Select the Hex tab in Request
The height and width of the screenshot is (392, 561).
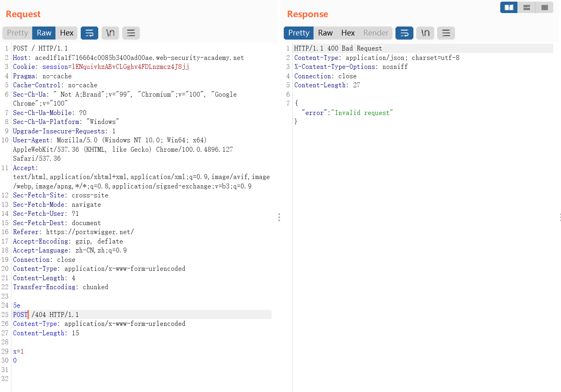(66, 33)
